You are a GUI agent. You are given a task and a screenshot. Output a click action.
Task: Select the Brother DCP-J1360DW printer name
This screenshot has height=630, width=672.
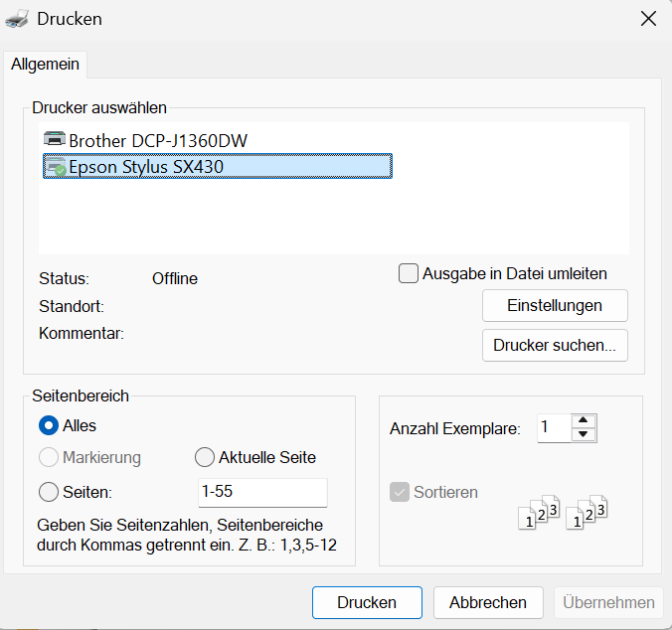tap(158, 141)
